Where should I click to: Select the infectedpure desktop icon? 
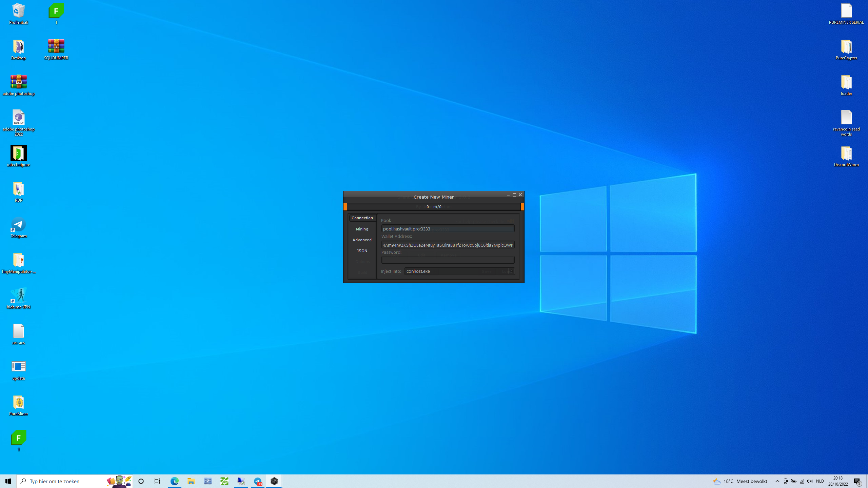19,156
